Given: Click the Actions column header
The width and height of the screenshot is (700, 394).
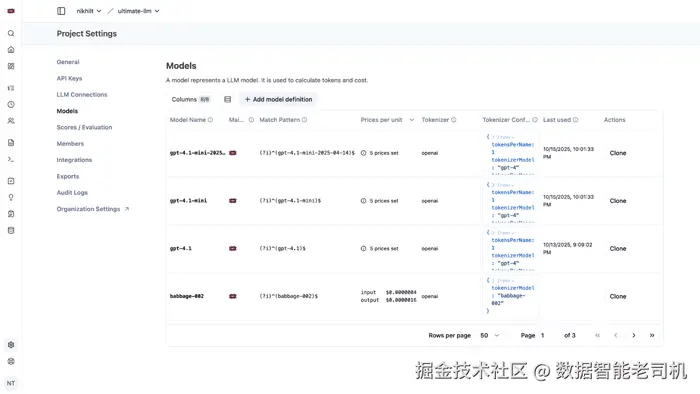Looking at the screenshot, I should [615, 120].
